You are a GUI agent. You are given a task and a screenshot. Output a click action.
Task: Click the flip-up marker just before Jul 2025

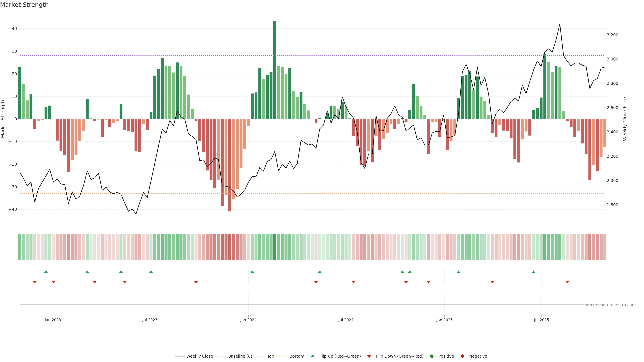coord(533,272)
